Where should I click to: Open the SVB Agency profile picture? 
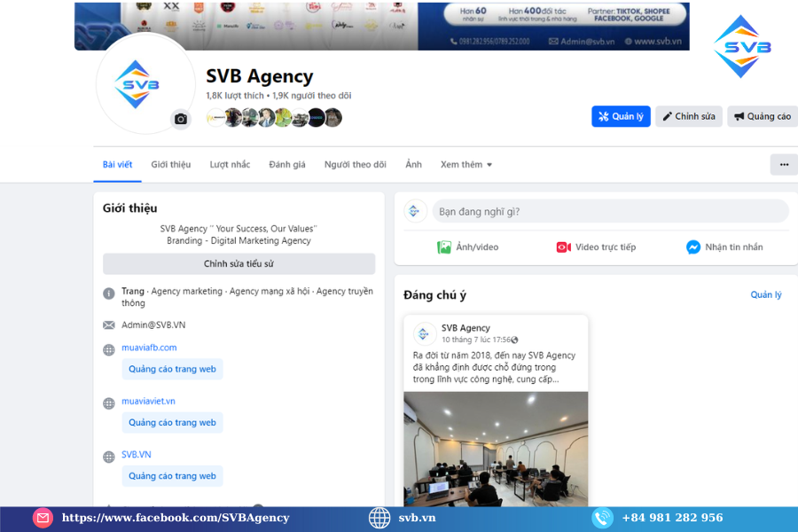pos(145,84)
